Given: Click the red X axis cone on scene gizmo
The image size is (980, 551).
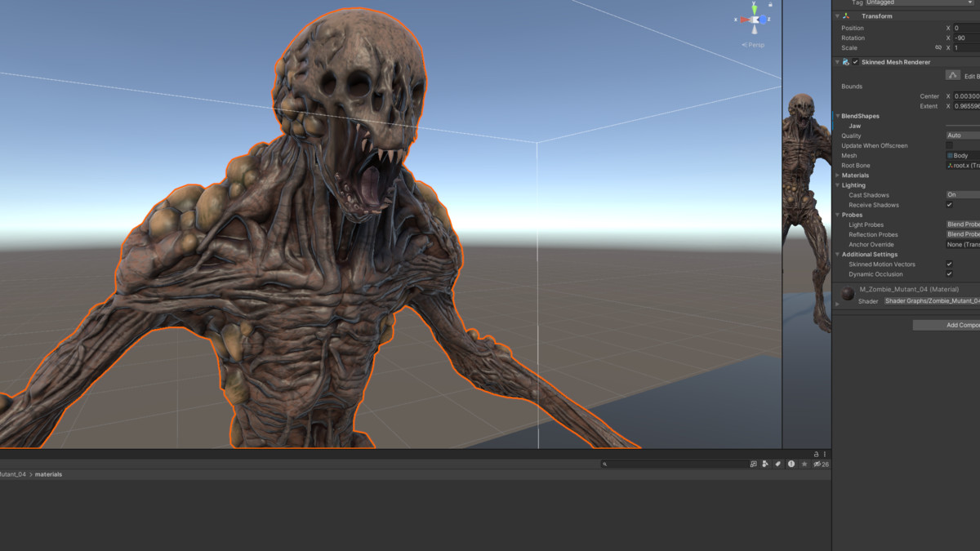Looking at the screenshot, I should pos(745,20).
